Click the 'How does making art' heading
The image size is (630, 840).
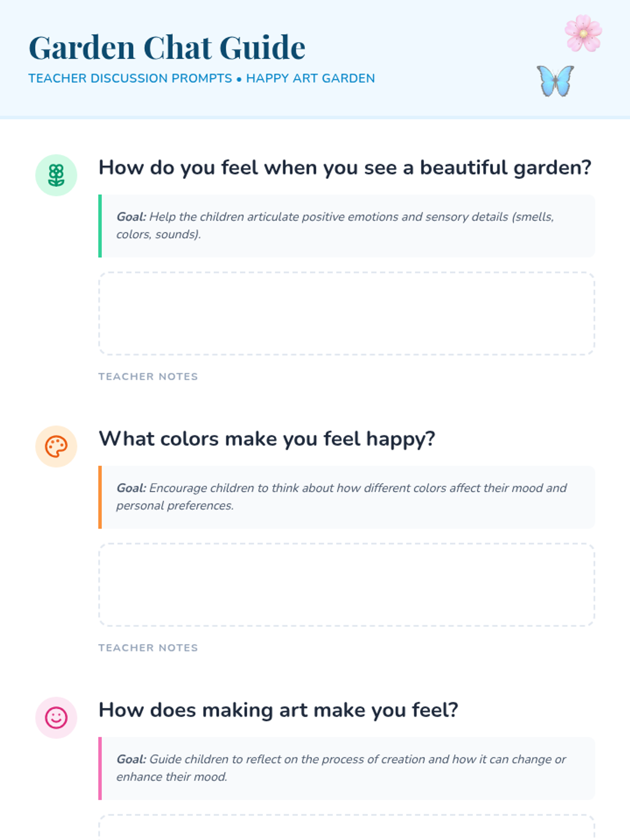(x=278, y=710)
